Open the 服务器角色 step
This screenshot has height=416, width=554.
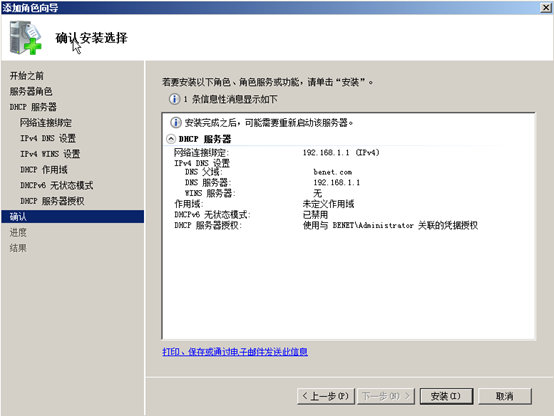tap(31, 92)
